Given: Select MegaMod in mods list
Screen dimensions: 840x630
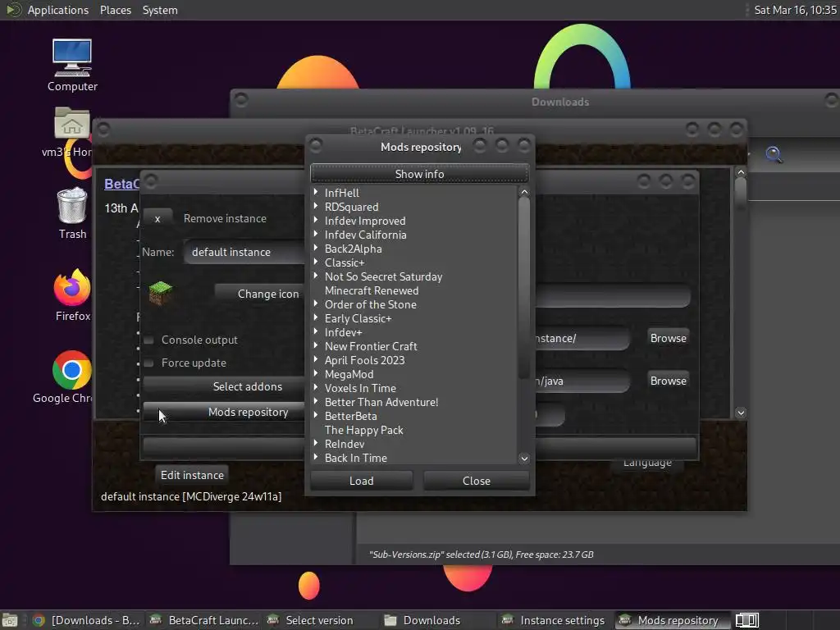Looking at the screenshot, I should pos(349,374).
